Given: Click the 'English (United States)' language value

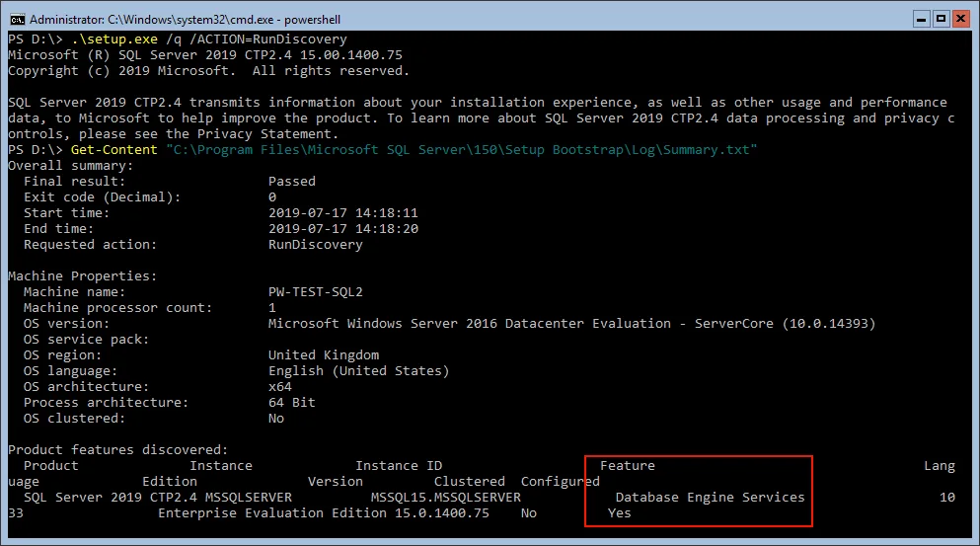Looking at the screenshot, I should pos(359,371).
